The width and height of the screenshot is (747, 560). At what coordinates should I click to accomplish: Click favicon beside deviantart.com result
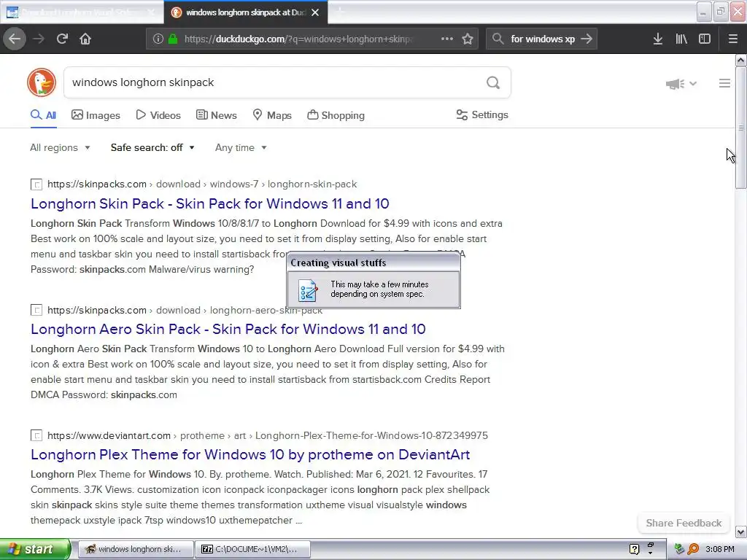(x=36, y=436)
